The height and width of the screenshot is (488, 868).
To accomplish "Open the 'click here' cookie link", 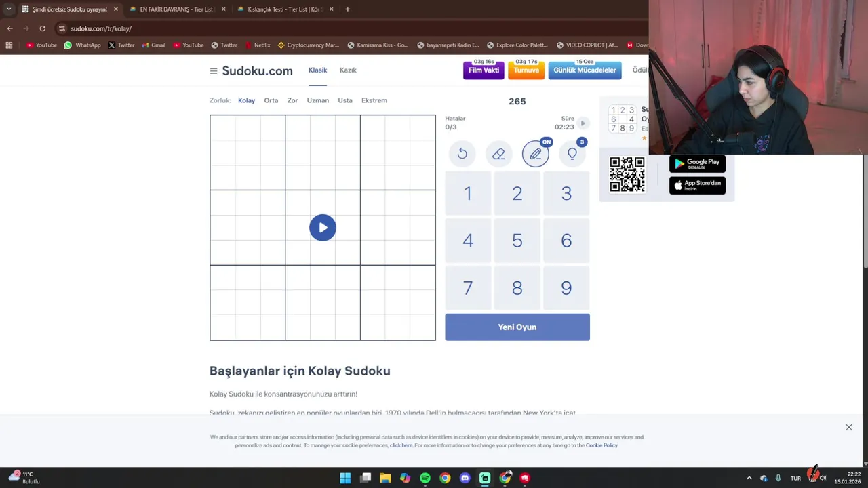I will pyautogui.click(x=401, y=445).
